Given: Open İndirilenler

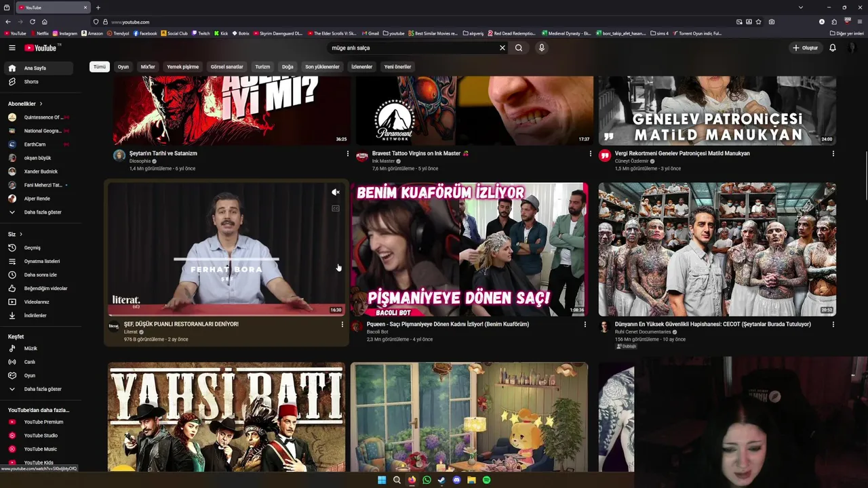Looking at the screenshot, I should tap(38, 315).
